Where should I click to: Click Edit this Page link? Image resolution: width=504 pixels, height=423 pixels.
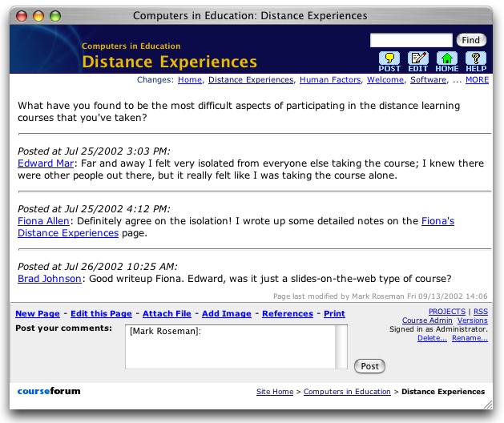point(101,314)
